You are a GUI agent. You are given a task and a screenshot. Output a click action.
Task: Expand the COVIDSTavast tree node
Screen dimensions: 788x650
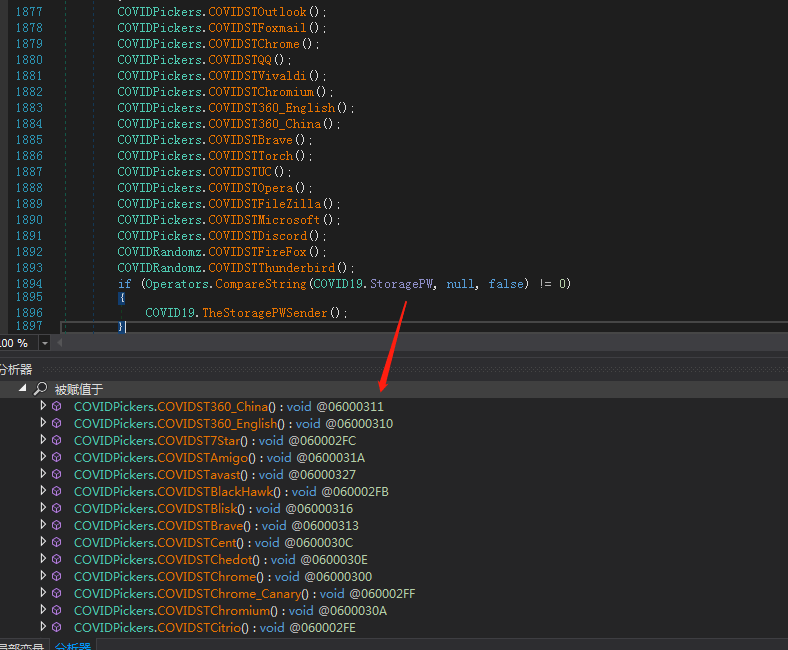pyautogui.click(x=43, y=474)
